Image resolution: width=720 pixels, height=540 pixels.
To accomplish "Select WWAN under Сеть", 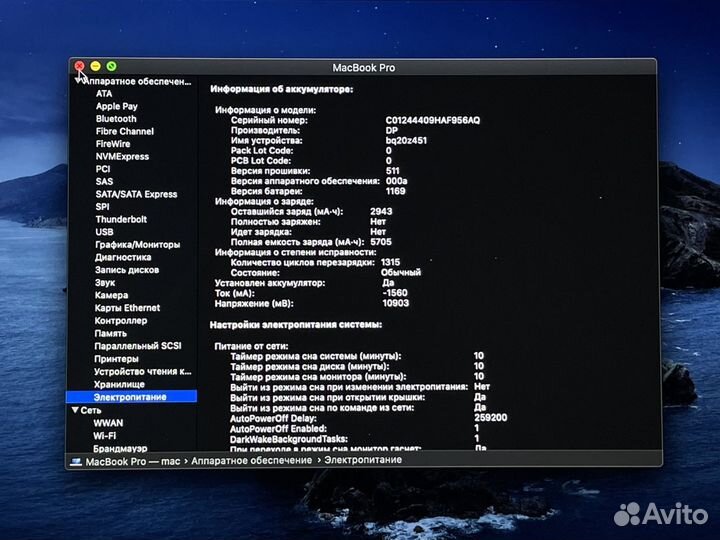I will click(108, 423).
